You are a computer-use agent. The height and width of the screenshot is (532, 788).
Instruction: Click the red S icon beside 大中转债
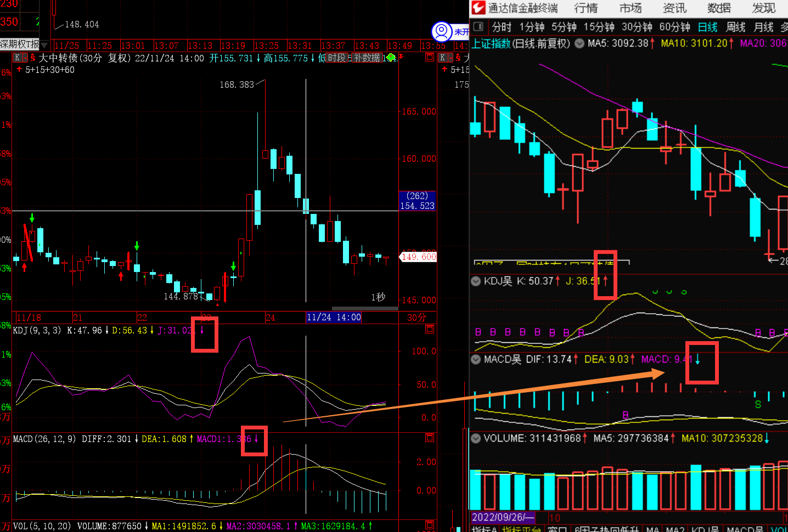[33, 58]
